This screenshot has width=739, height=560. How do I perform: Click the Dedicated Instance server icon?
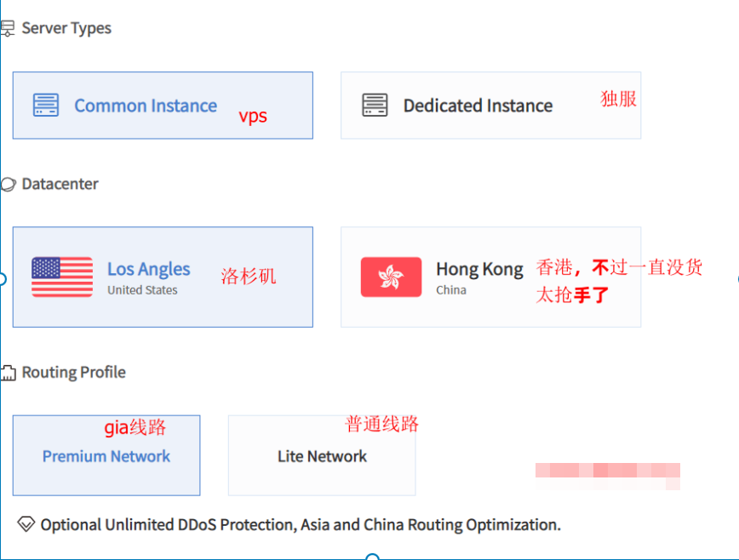click(x=375, y=106)
